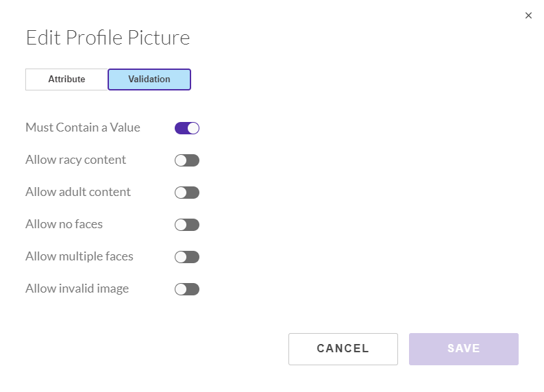
Task: Click the purple active switch's white knob
Action: pyautogui.click(x=193, y=128)
